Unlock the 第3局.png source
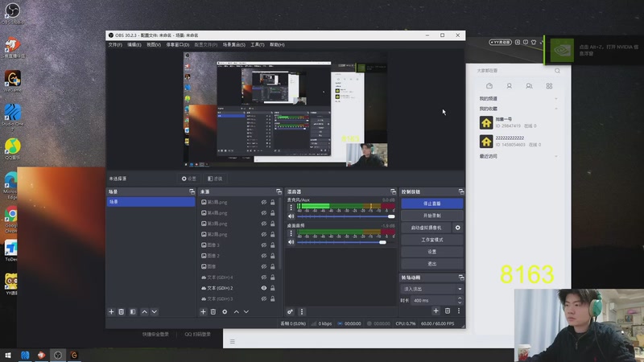The height and width of the screenshot is (362, 644). (272, 224)
